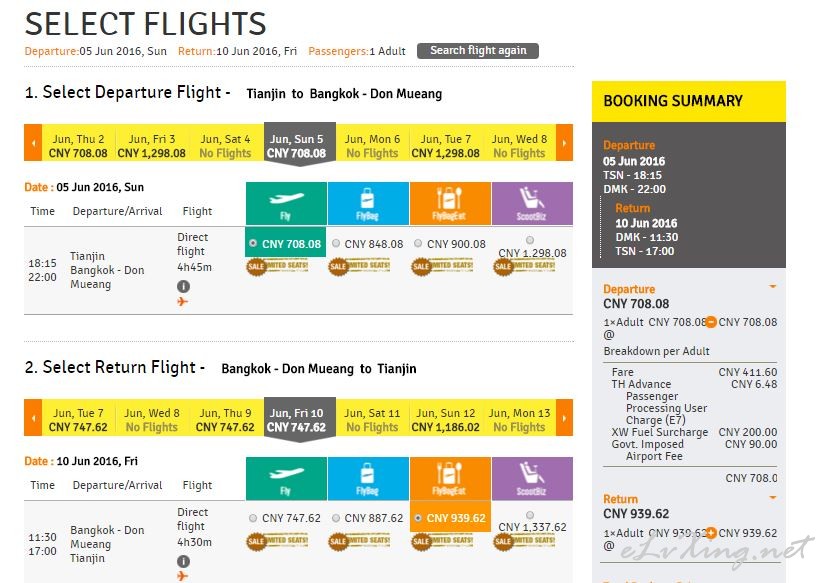
Task: Open return flight info circle icon
Action: [x=183, y=561]
